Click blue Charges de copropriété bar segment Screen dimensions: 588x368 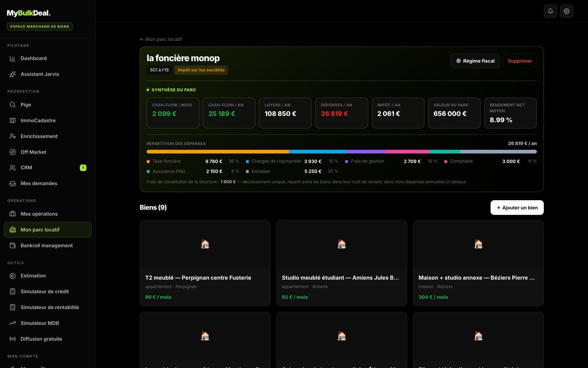pyautogui.click(x=317, y=152)
